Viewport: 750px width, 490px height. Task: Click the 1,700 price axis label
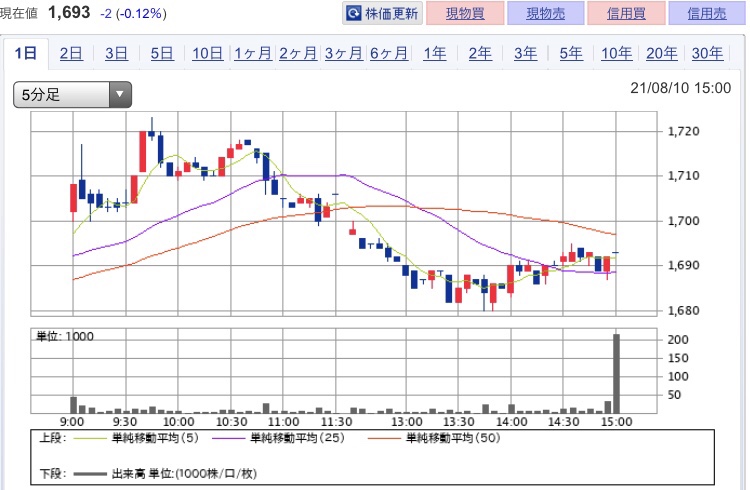pyautogui.click(x=684, y=221)
